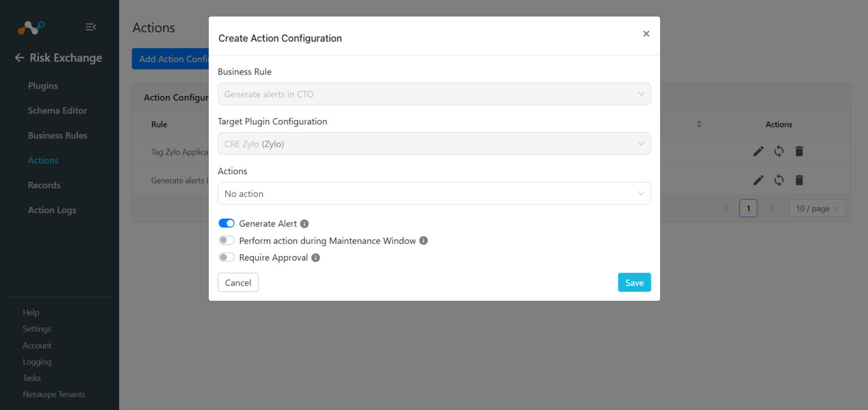Screen dimensions: 868x410
Task: Select page 1 in pagination
Action: coord(748,208)
